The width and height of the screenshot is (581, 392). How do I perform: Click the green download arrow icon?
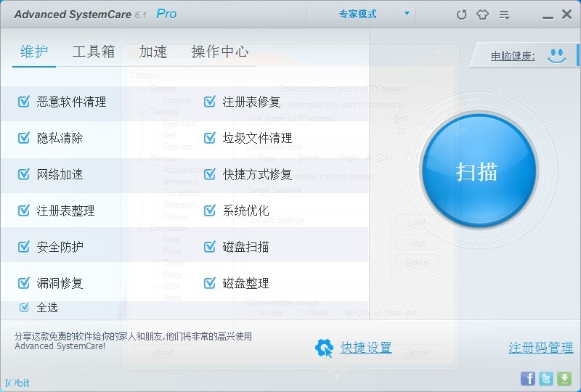pos(564,378)
